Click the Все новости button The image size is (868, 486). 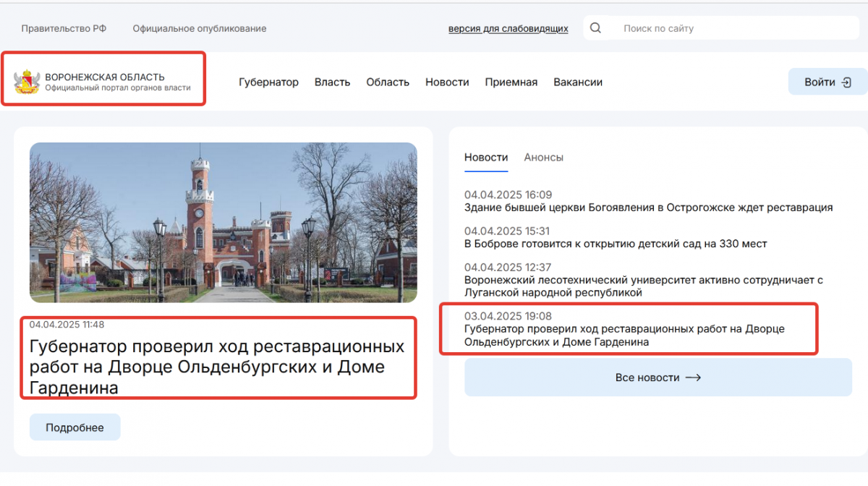tap(658, 378)
